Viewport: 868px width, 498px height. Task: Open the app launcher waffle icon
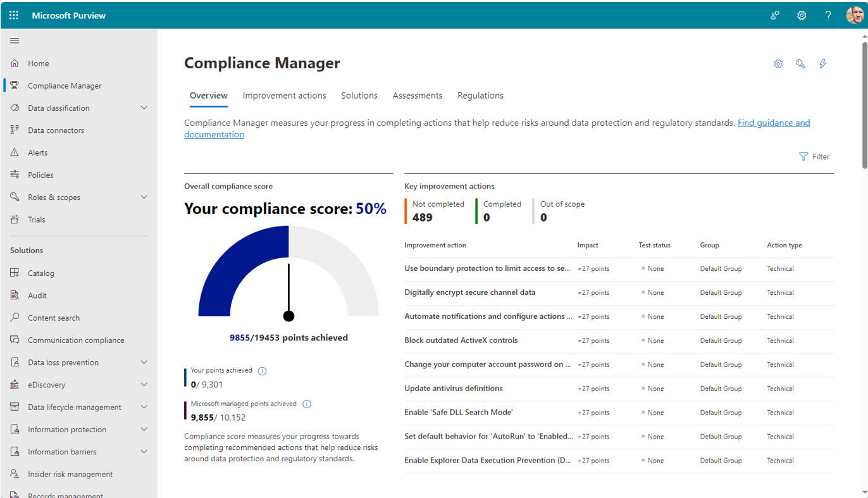pyautogui.click(x=14, y=15)
